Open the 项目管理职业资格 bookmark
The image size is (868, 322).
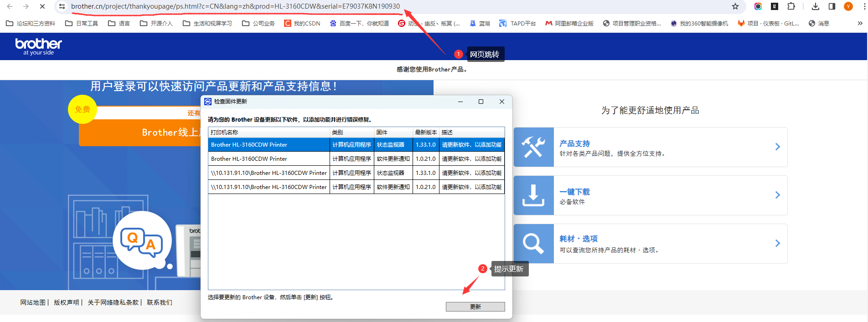point(632,23)
